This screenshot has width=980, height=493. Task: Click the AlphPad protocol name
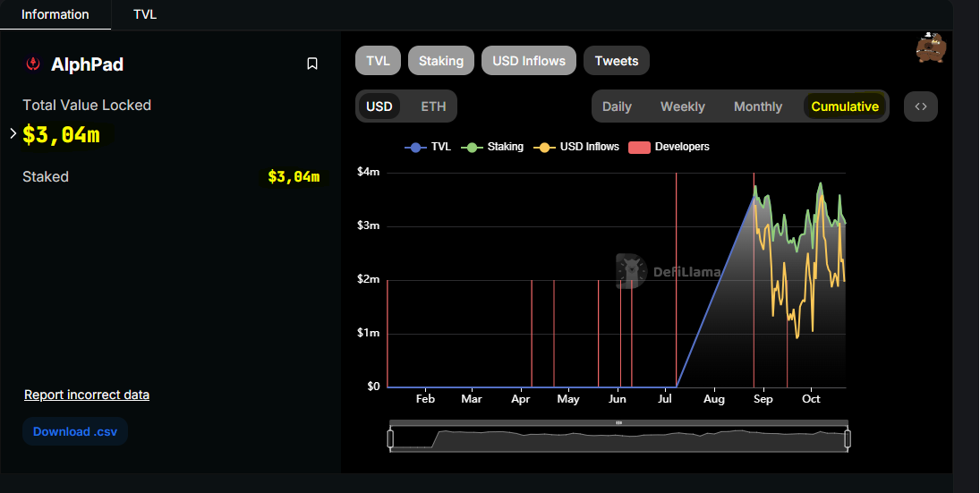point(88,64)
